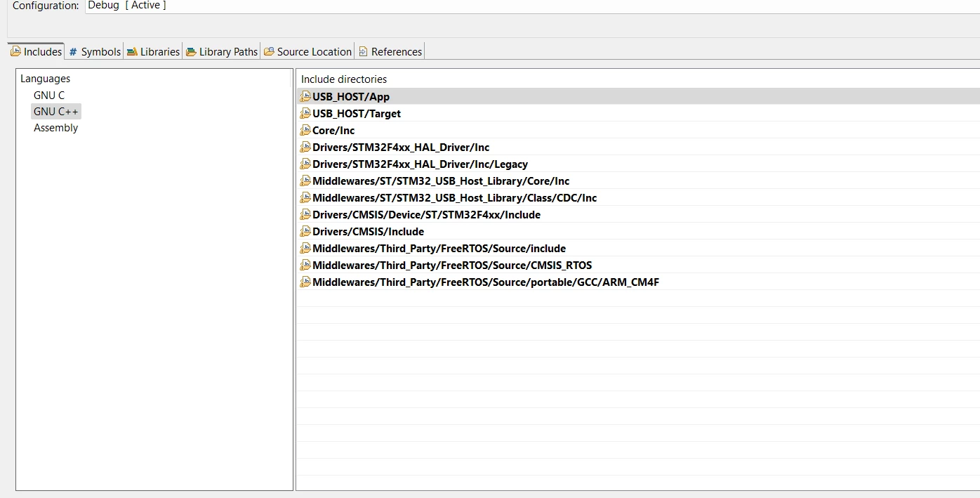Viewport: 980px width, 498px height.
Task: Click the folder icon beside Core/Inc
Action: tap(305, 130)
